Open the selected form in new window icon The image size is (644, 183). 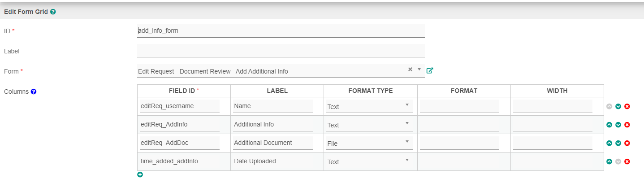[430, 70]
